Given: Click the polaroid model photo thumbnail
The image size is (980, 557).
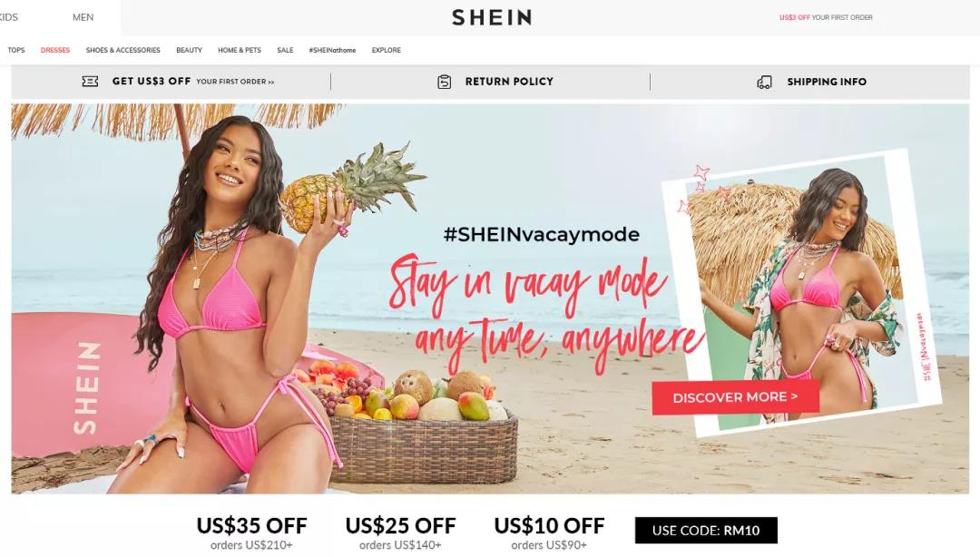Looking at the screenshot, I should (801, 292).
